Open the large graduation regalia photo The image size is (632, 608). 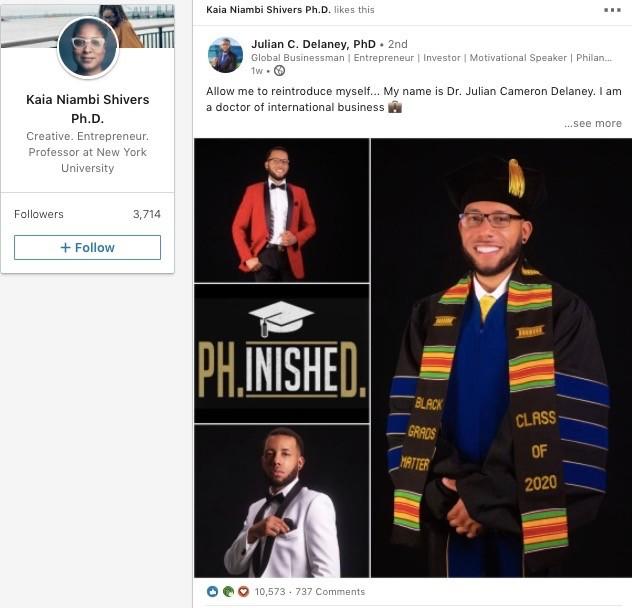(501, 357)
